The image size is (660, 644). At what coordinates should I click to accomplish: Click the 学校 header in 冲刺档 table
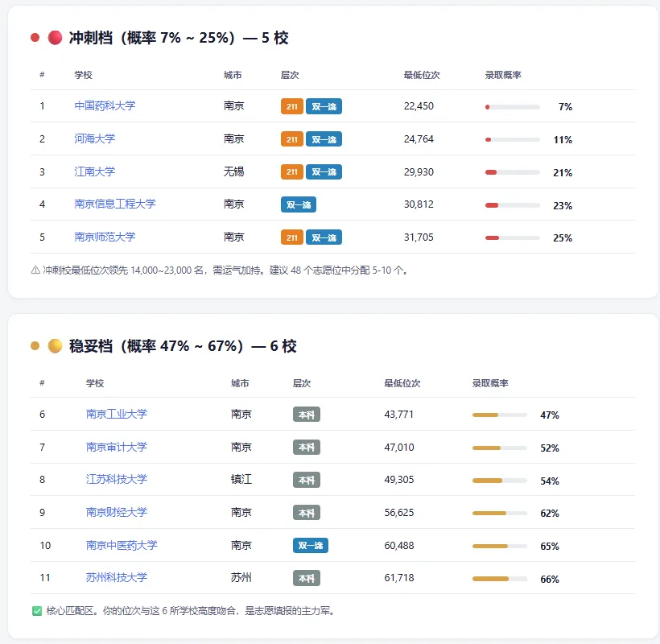tap(84, 75)
